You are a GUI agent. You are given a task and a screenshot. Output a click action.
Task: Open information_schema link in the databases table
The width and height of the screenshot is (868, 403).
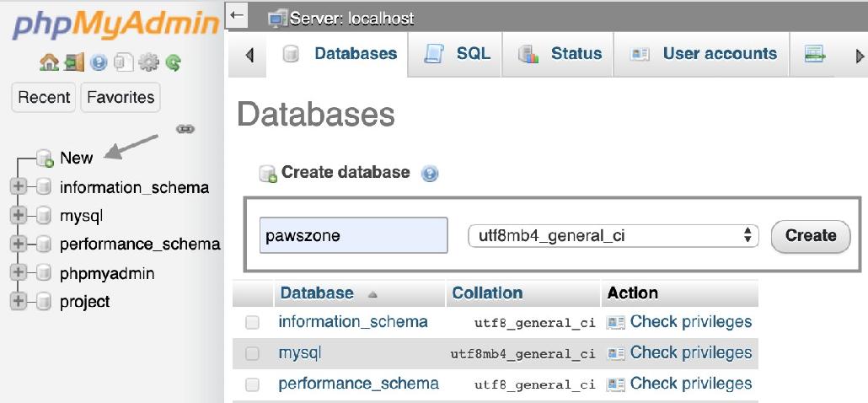(x=352, y=321)
